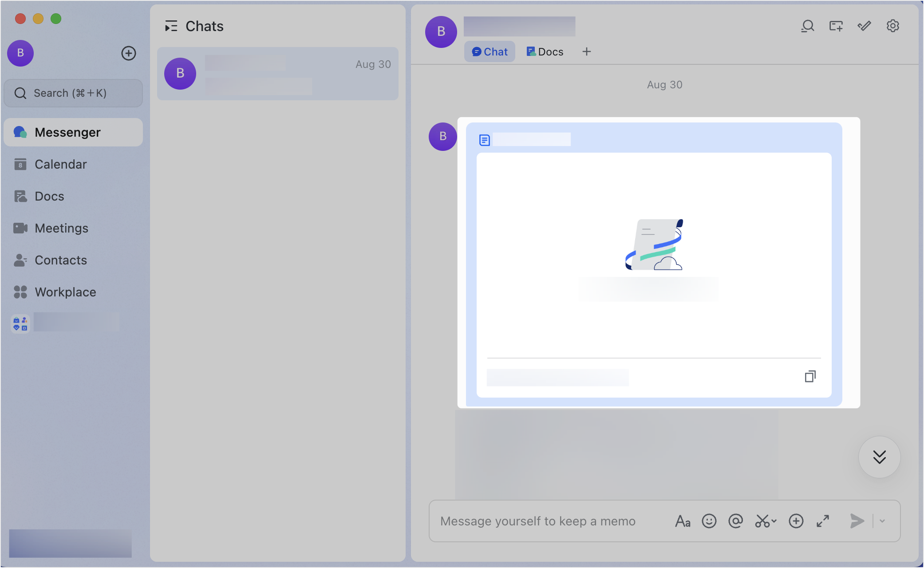The width and height of the screenshot is (924, 568).
Task: Switch to the Docs tab in the chat header
Action: tap(545, 52)
